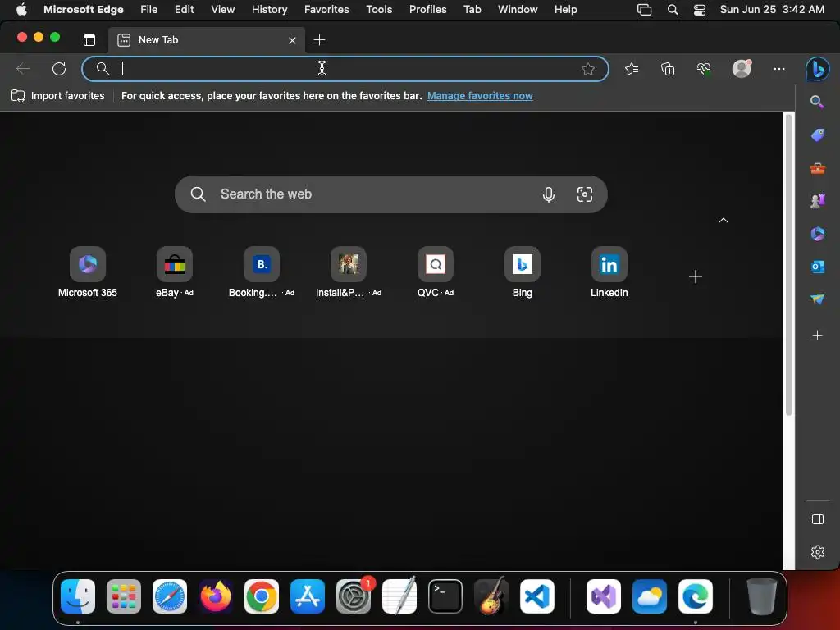Click the Search the web box
The height and width of the screenshot is (630, 840).
[391, 194]
